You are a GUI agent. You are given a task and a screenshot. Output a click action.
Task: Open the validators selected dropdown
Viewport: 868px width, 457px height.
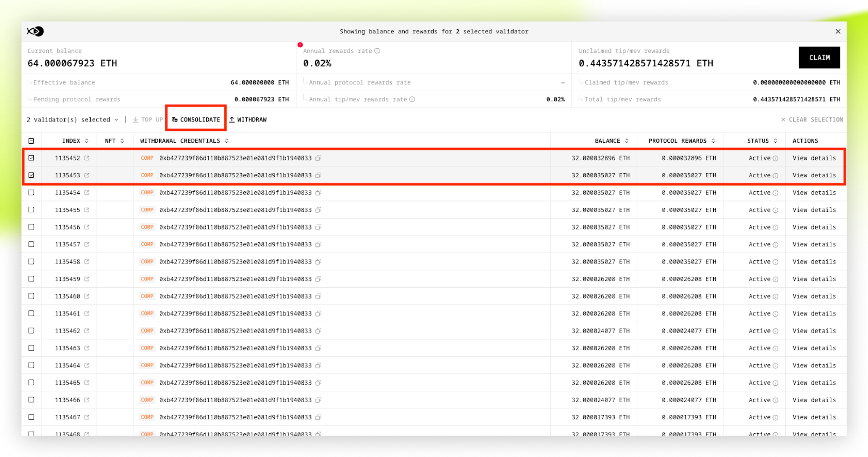[x=116, y=120]
